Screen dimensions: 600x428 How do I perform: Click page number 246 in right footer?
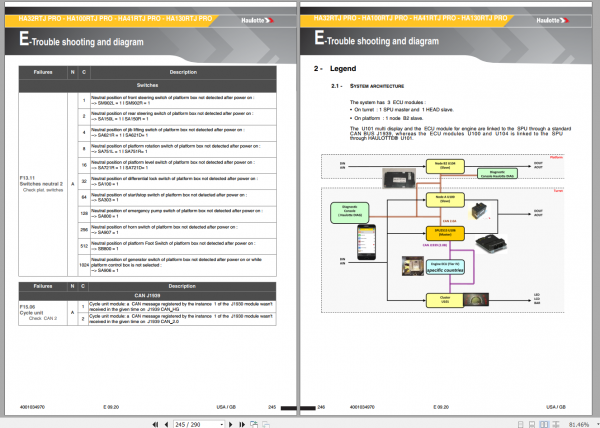coord(321,407)
